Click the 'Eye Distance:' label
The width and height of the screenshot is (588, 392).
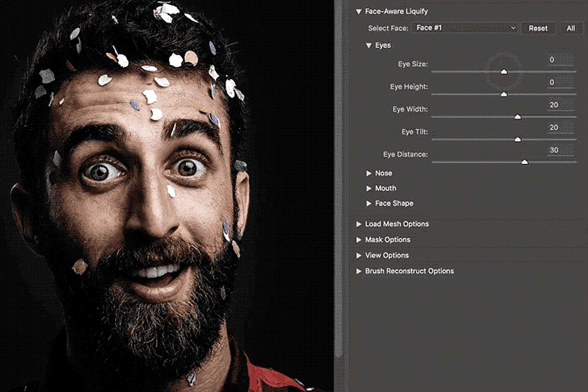405,155
